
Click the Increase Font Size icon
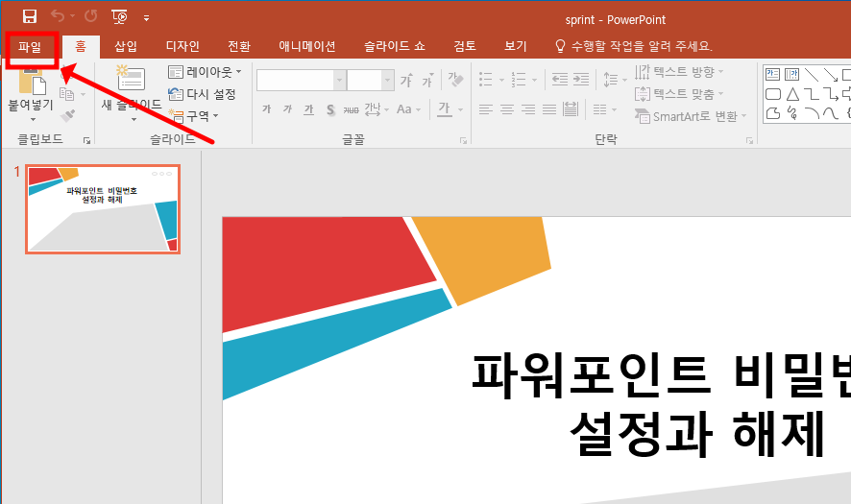(x=406, y=81)
